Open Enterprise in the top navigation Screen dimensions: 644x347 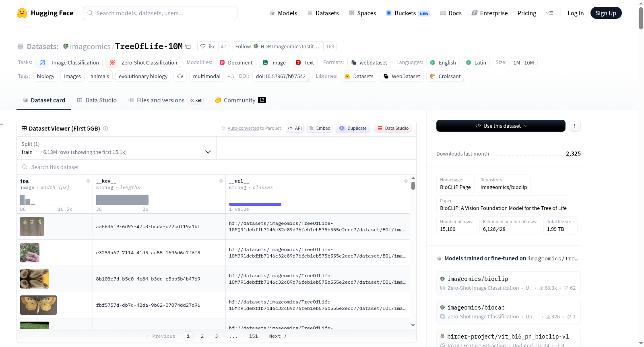coord(489,13)
